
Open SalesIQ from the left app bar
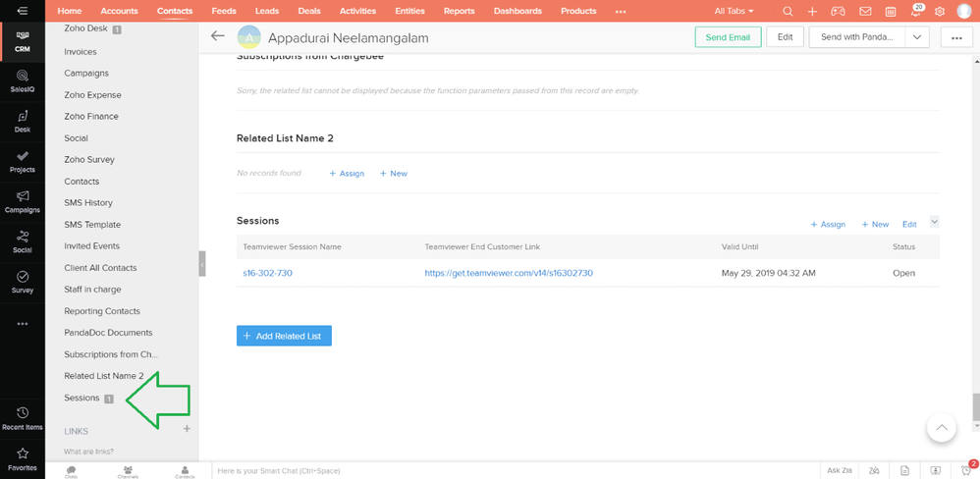point(22,80)
